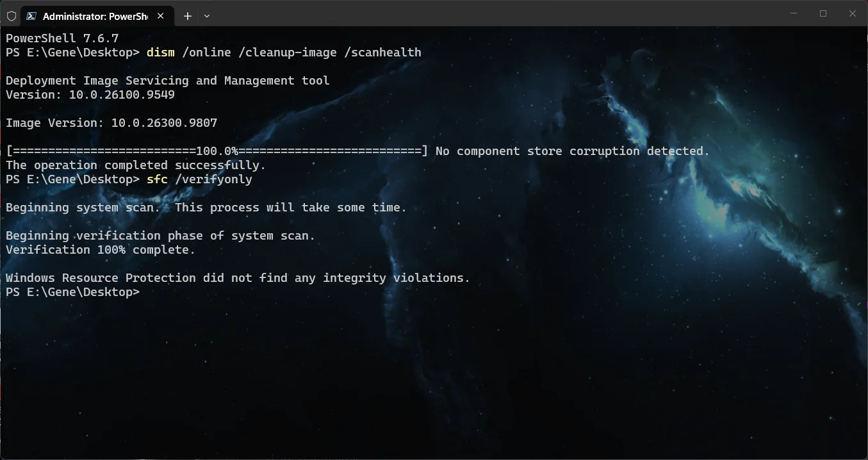
Task: Maximize the terminal window
Action: 824,13
